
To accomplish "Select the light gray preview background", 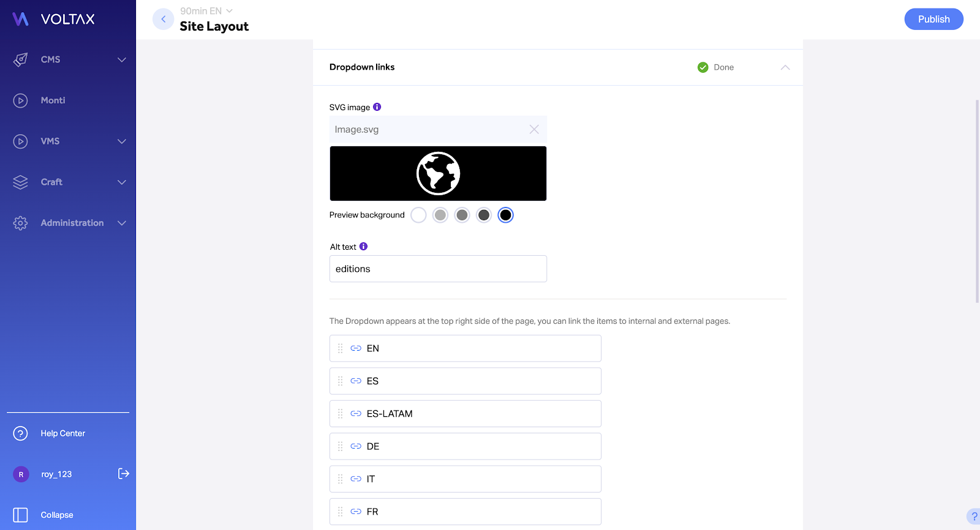I will [x=440, y=215].
